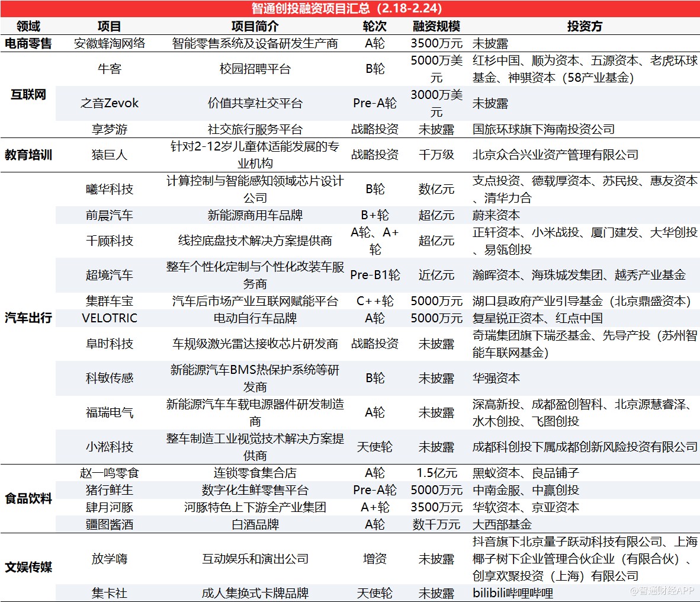
Task: Click investor cell 瀚晖资本、海珠城发集团、越秀产业基金
Action: tap(579, 275)
